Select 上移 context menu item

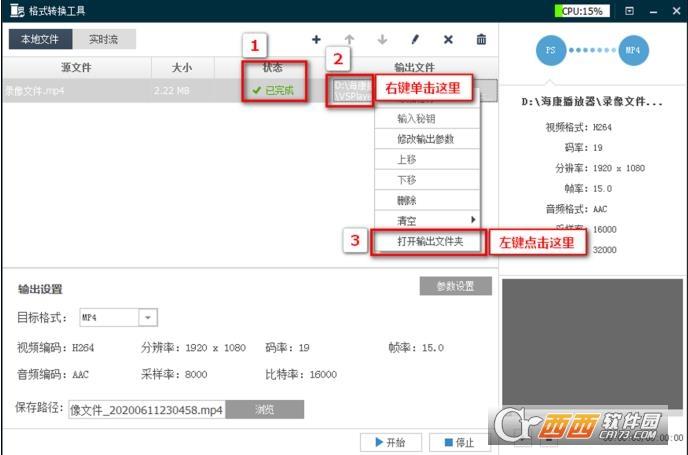pos(427,159)
